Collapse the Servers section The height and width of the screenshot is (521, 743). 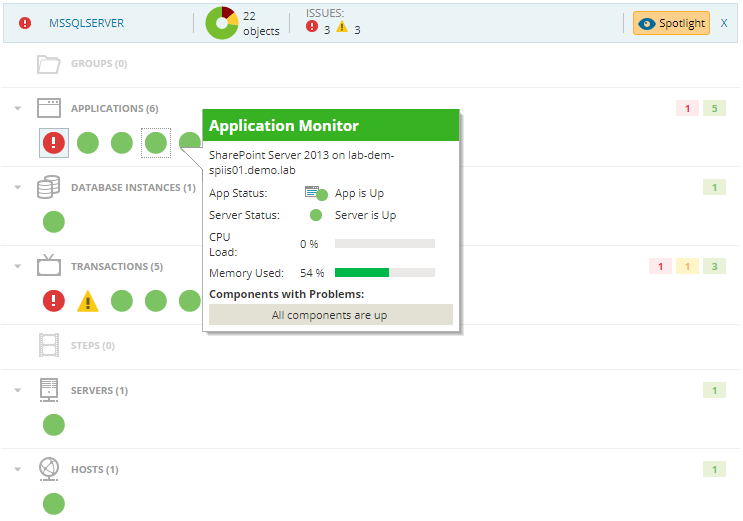(x=18, y=391)
